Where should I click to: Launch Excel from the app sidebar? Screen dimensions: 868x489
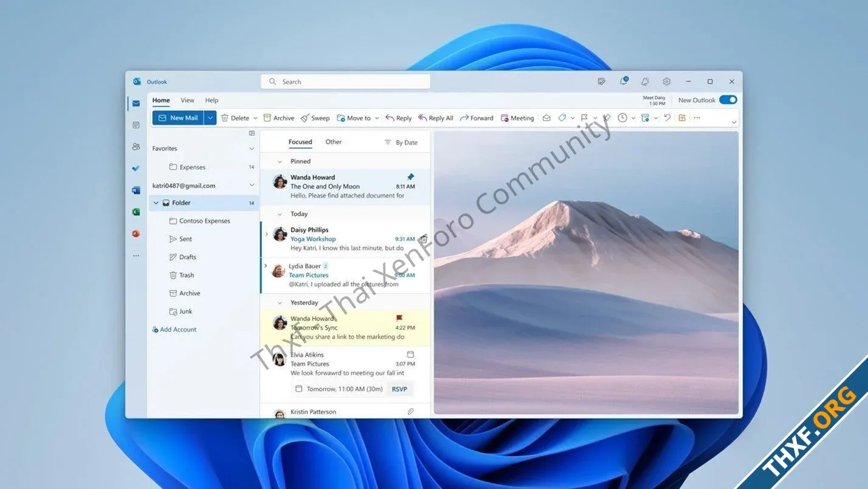[136, 212]
